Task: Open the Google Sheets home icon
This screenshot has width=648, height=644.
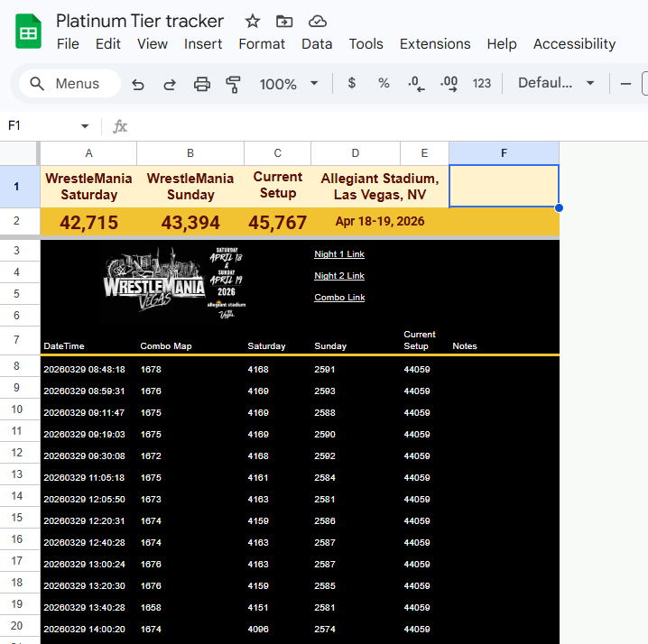Action: (x=28, y=32)
